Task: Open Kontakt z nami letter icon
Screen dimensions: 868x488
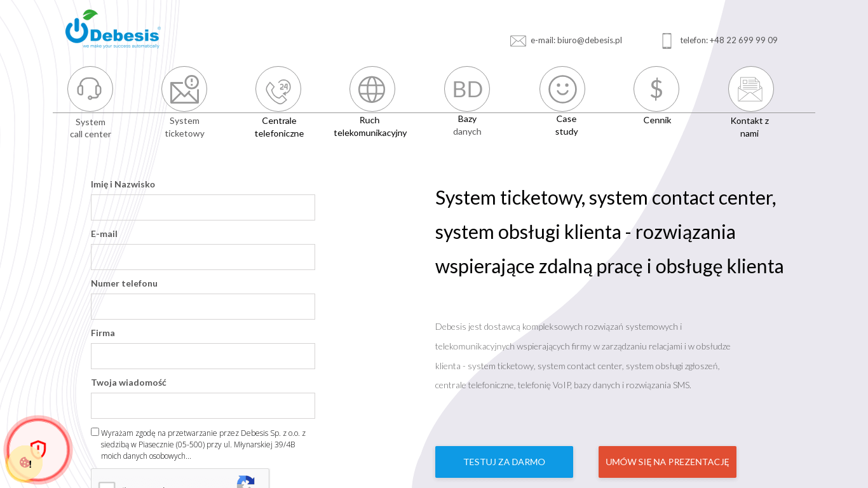Action: (x=750, y=89)
